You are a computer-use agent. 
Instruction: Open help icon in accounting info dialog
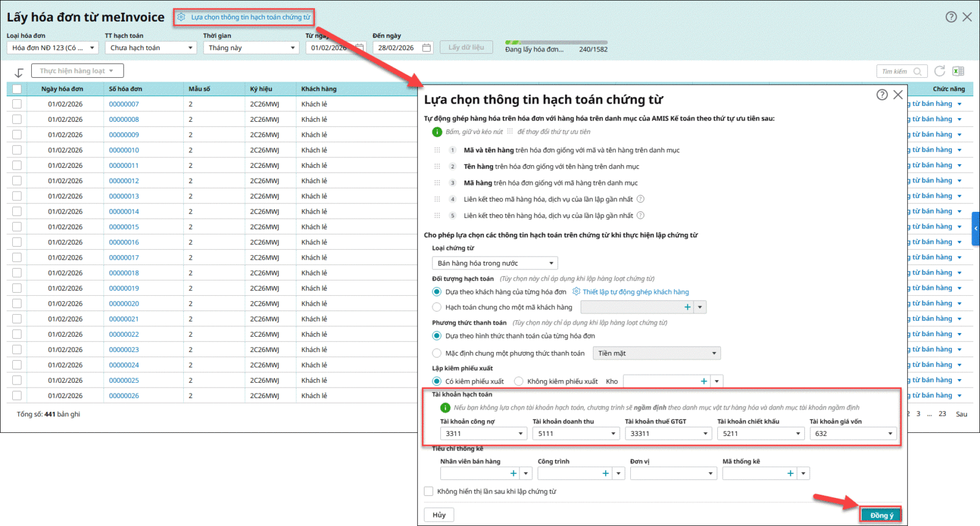882,94
